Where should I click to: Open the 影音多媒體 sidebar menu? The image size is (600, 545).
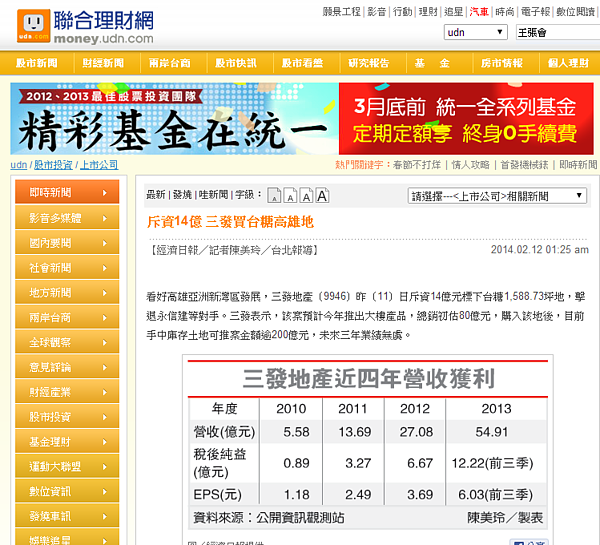coord(67,217)
